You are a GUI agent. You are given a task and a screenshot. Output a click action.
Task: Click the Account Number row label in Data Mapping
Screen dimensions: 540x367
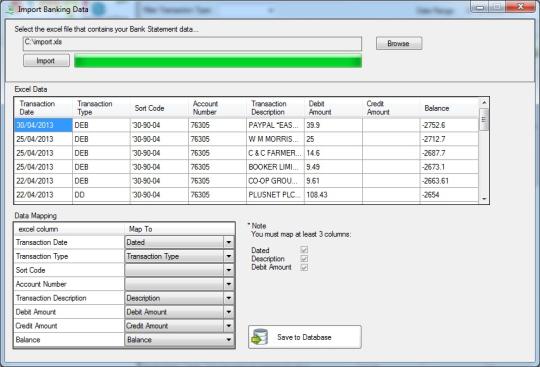[69, 284]
